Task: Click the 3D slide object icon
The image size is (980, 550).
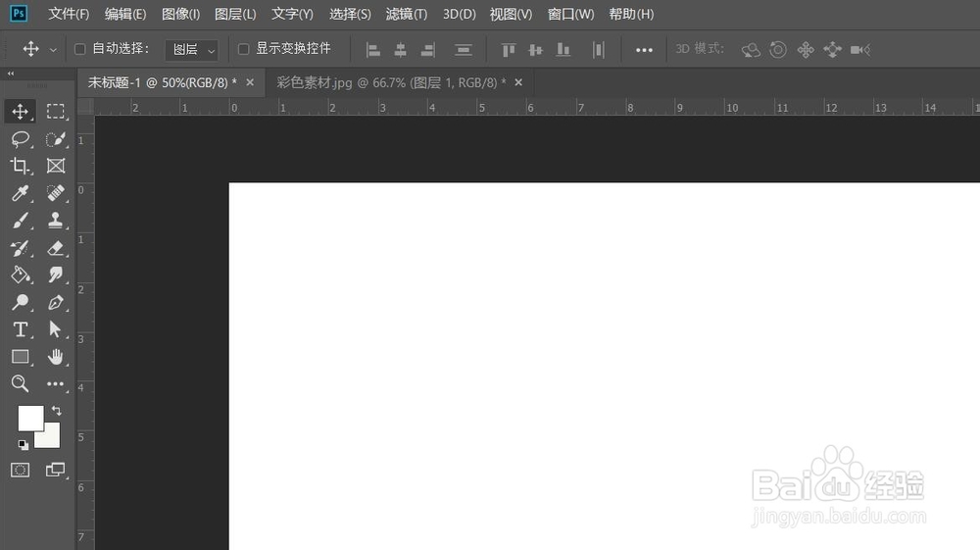Action: (x=832, y=49)
